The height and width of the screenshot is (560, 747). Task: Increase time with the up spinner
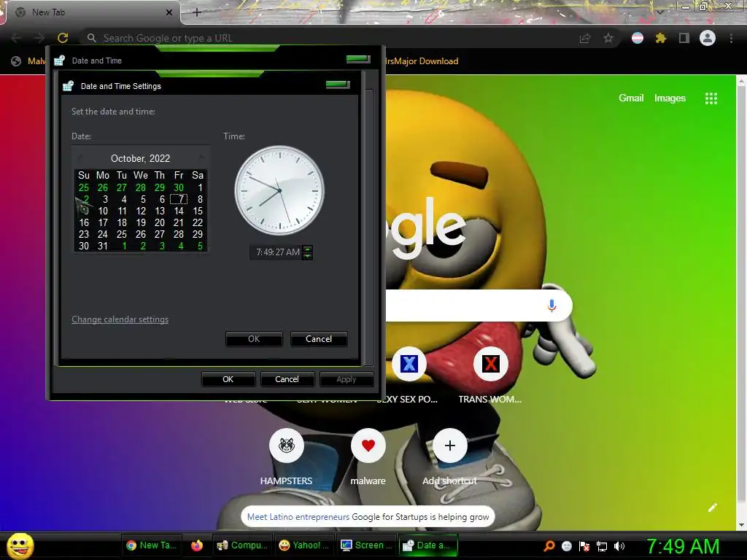pos(308,249)
